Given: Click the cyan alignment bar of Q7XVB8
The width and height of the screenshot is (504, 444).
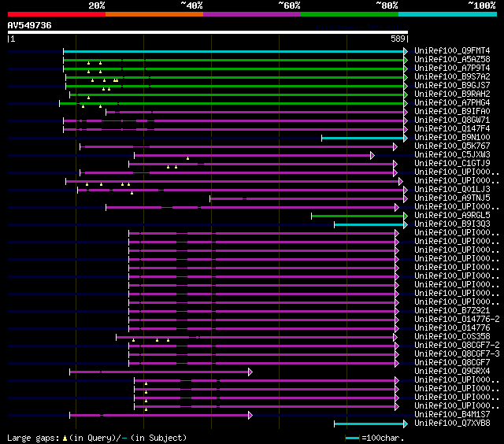Looking at the screenshot, I should click(x=369, y=424).
